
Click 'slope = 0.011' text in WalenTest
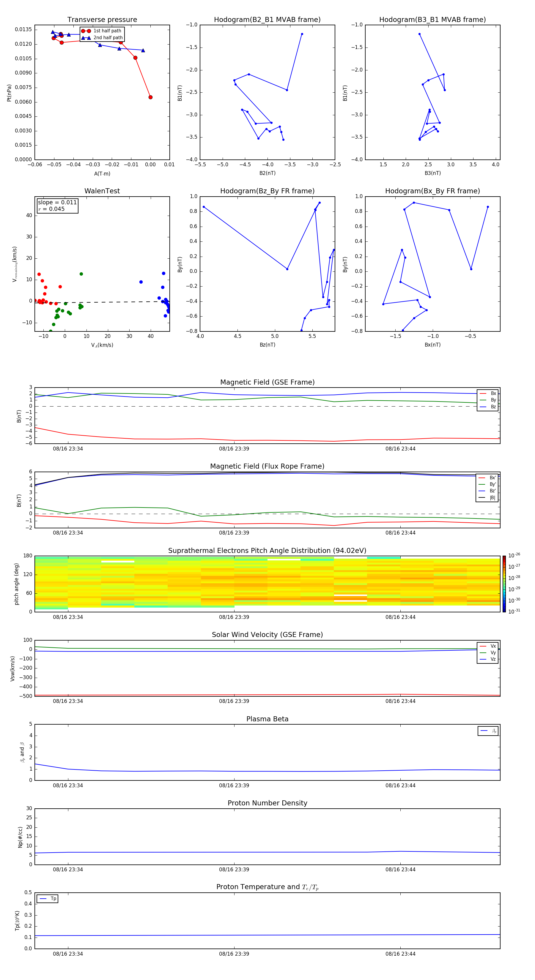(57, 203)
